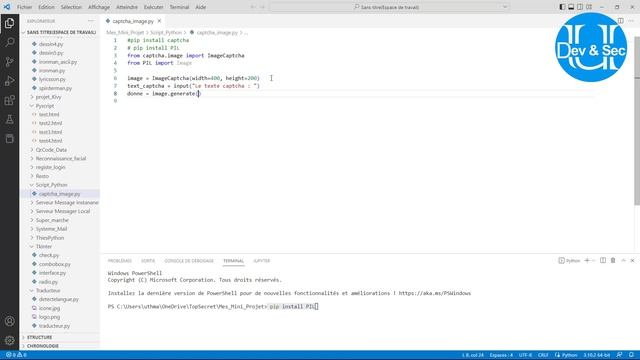
Task: Close the terminal panel
Action: (x=632, y=260)
